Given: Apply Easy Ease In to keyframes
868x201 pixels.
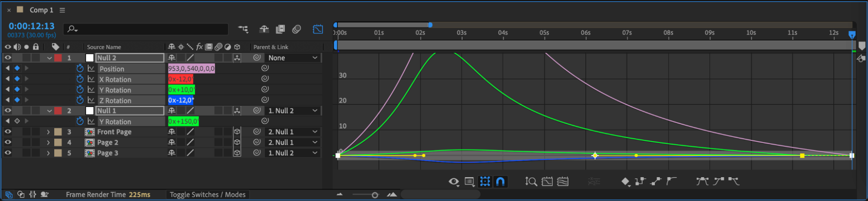Looking at the screenshot, I should (718, 182).
